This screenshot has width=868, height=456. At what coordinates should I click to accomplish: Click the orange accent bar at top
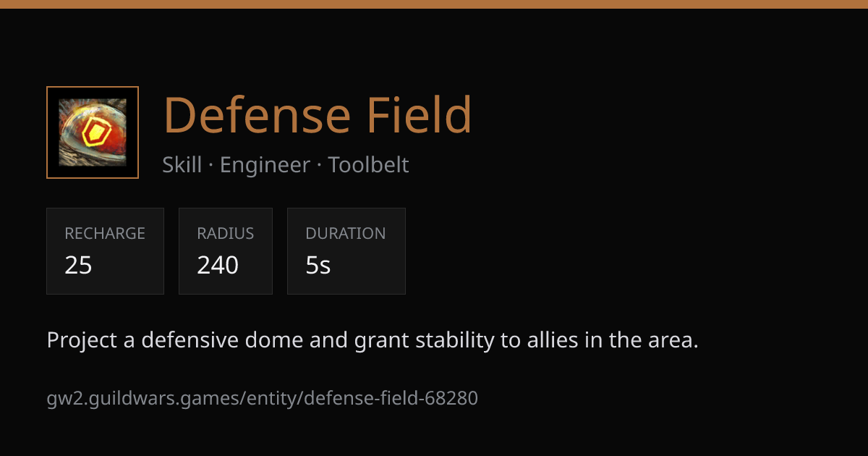[x=434, y=4]
